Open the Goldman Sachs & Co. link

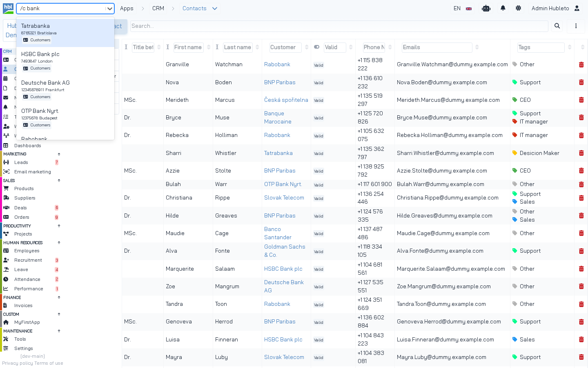285,251
